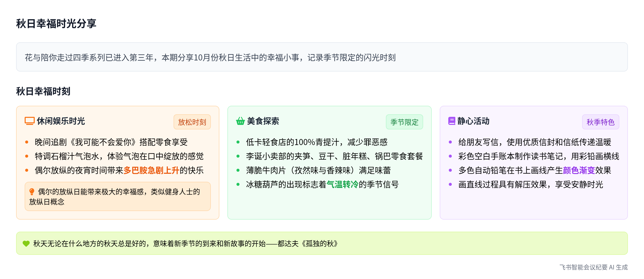Click the monitor icon beside 休闲娱乐时光
Viewport: 644px width, 279px height.
click(29, 121)
